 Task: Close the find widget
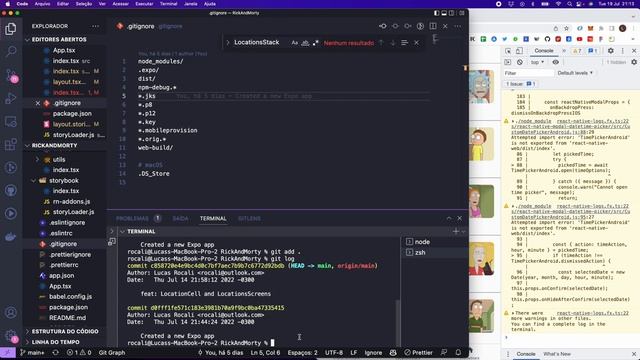click(416, 42)
